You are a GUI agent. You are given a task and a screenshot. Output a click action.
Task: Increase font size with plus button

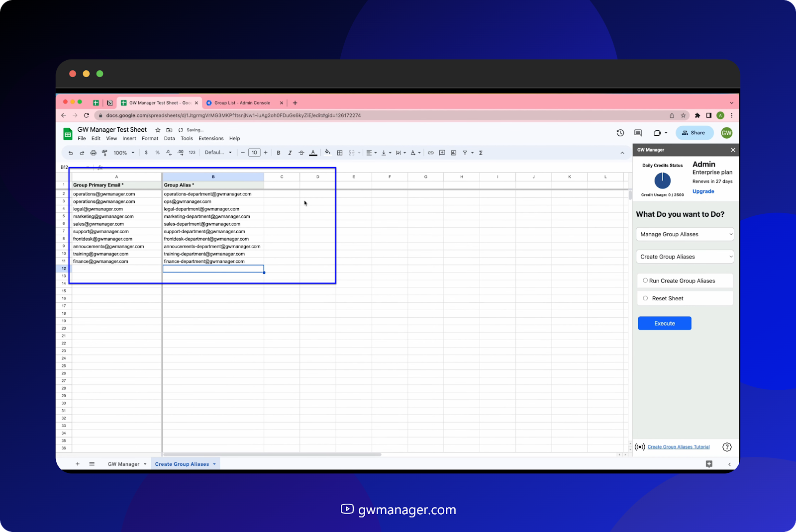pyautogui.click(x=266, y=153)
